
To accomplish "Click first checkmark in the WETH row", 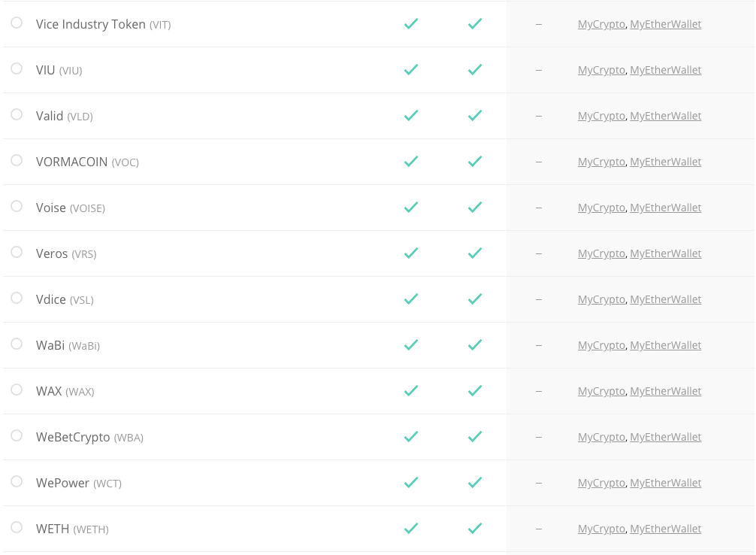I will [x=411, y=529].
